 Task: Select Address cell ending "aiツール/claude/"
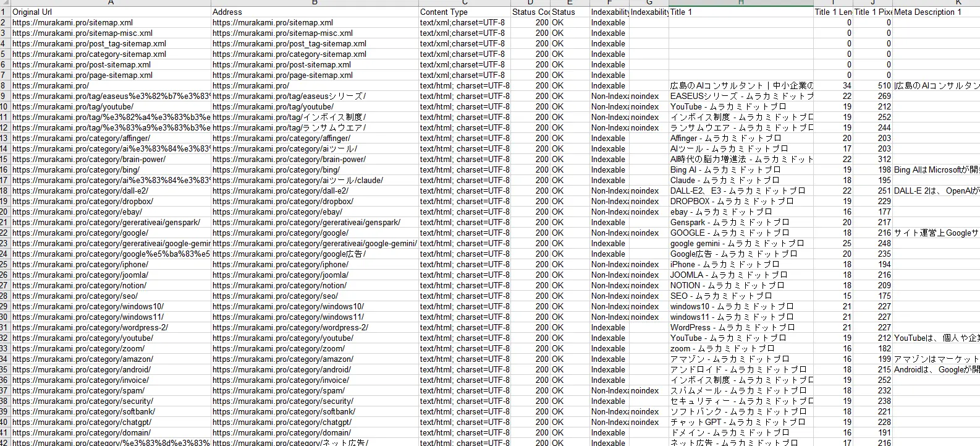click(x=315, y=180)
